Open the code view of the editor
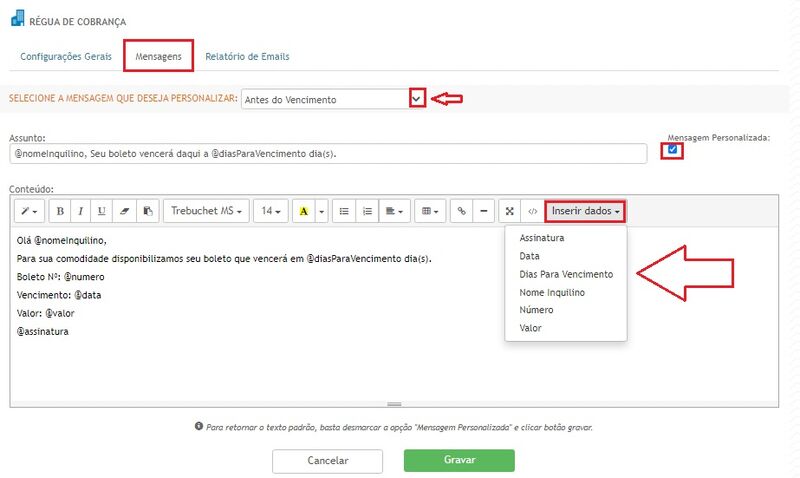The width and height of the screenshot is (800, 478). 532,211
